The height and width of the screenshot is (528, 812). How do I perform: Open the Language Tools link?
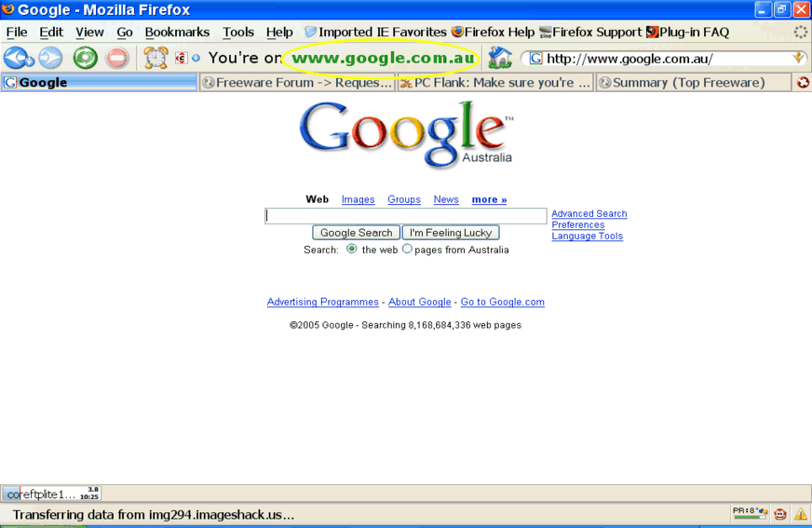587,236
